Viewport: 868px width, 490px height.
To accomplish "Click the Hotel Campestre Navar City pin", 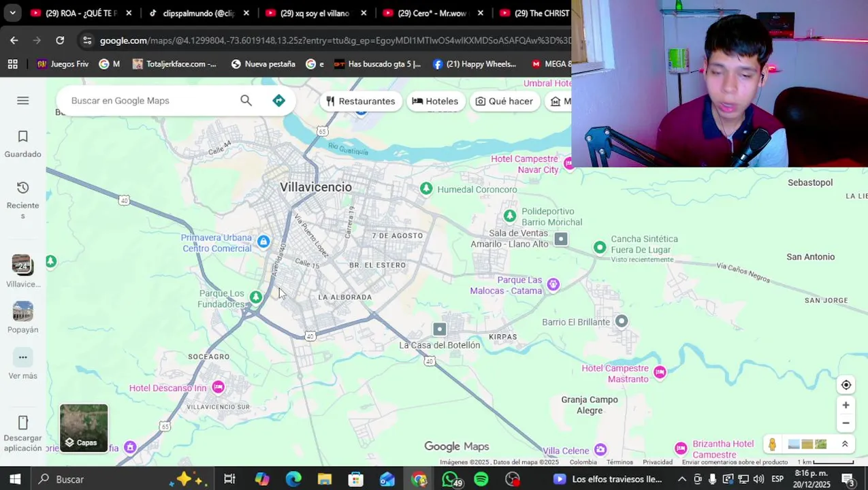I will click(x=569, y=163).
